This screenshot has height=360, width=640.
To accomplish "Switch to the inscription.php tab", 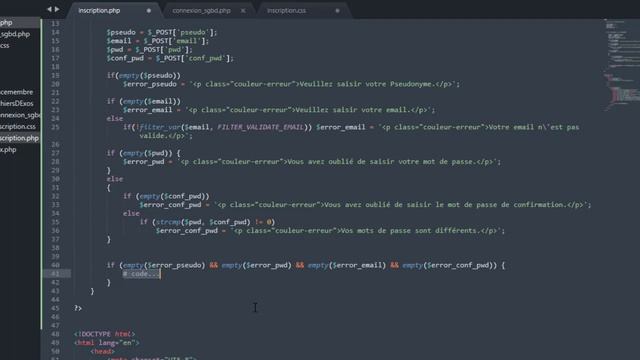I will pyautogui.click(x=99, y=11).
